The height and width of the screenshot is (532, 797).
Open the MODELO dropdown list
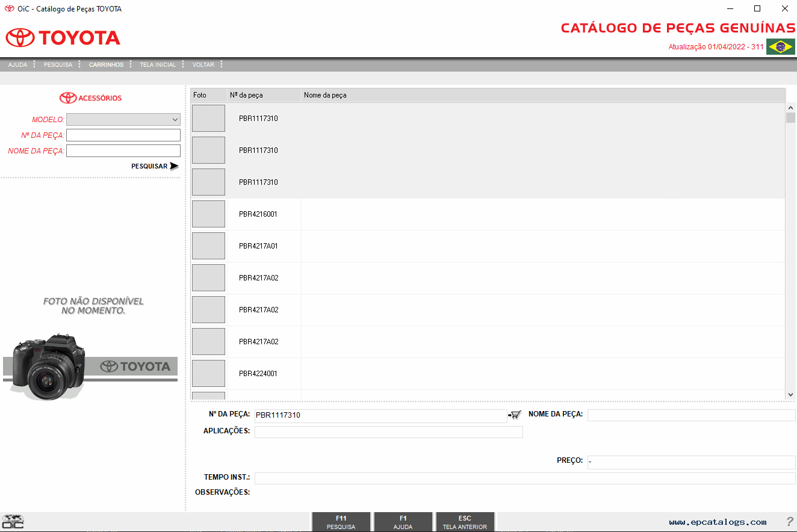(123, 119)
